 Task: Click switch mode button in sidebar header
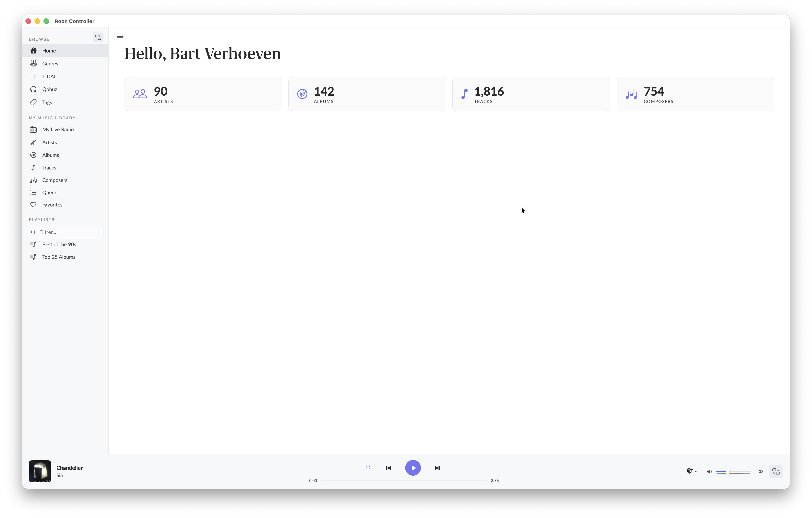[98, 37]
